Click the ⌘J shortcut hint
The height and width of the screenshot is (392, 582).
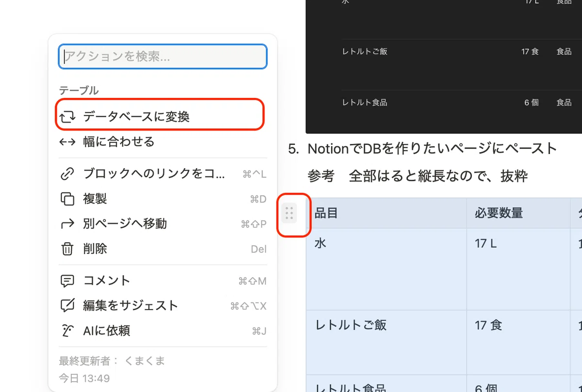[x=259, y=331]
